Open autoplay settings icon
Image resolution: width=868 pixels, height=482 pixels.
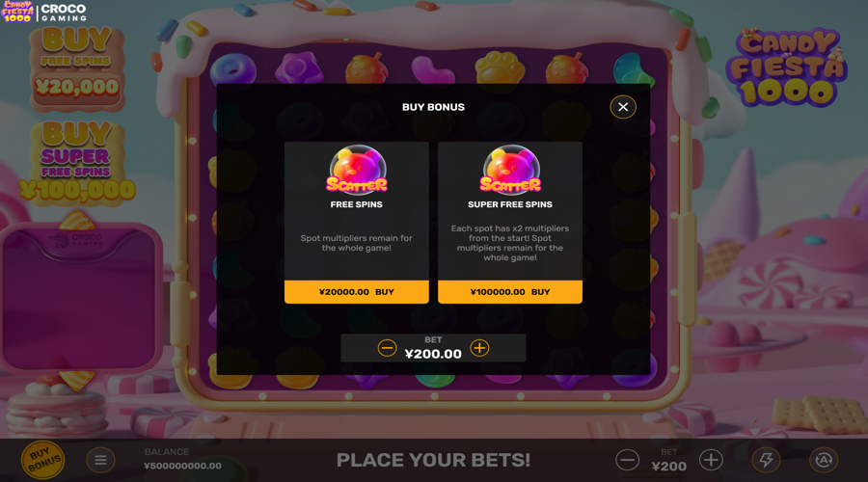(x=824, y=460)
